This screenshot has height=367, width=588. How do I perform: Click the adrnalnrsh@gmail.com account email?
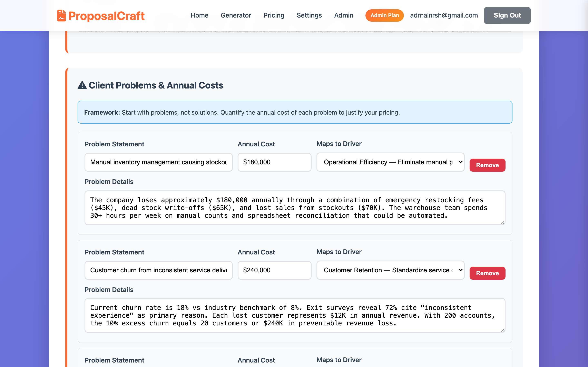click(x=444, y=15)
